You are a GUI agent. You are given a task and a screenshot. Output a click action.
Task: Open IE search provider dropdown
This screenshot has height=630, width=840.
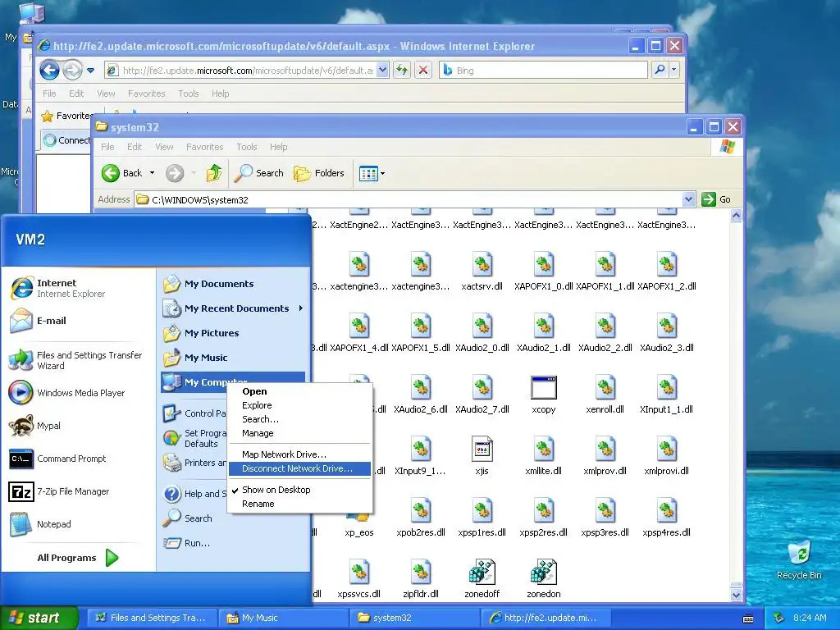point(674,71)
